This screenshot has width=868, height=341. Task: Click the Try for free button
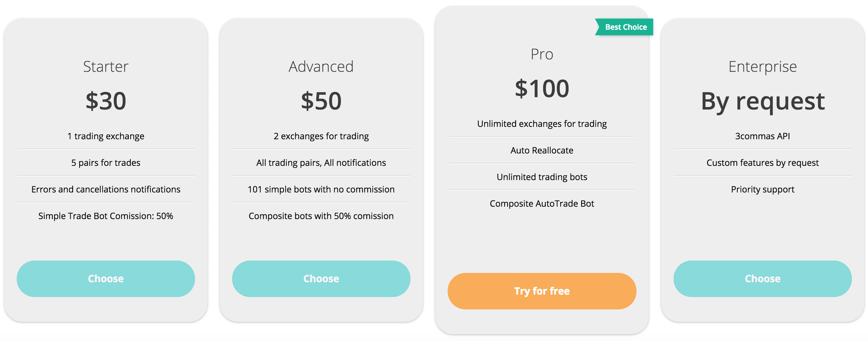coord(542,291)
